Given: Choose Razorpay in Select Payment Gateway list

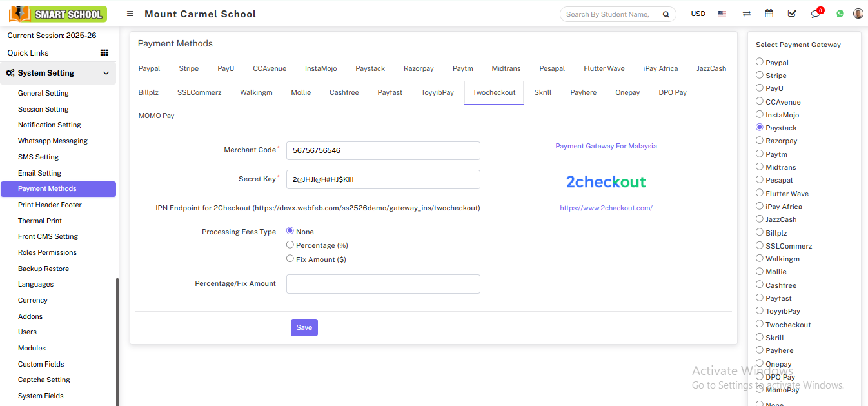Looking at the screenshot, I should click(760, 140).
